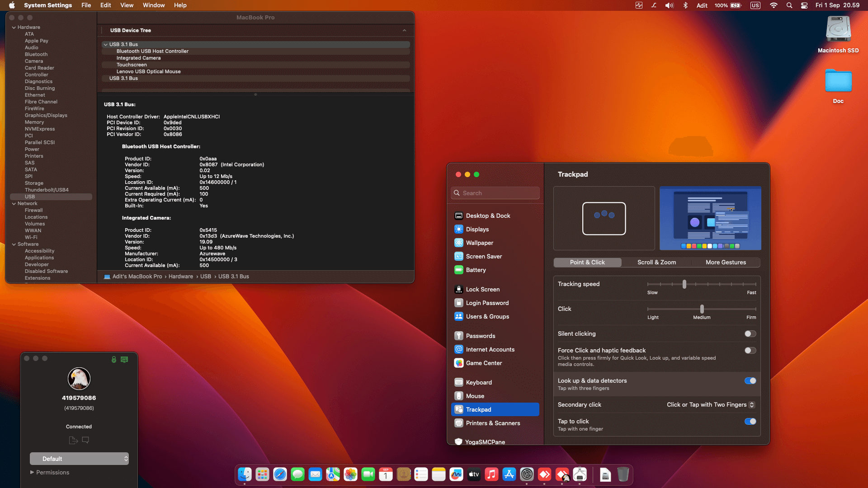This screenshot has width=868, height=488.
Task: Enable Force Click and haptic feedback
Action: pos(750,350)
